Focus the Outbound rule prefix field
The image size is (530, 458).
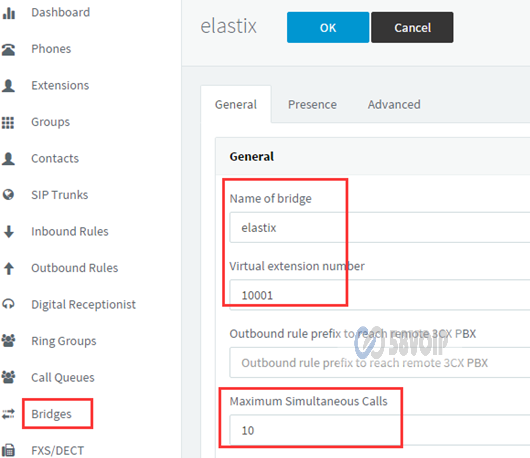[x=380, y=362]
